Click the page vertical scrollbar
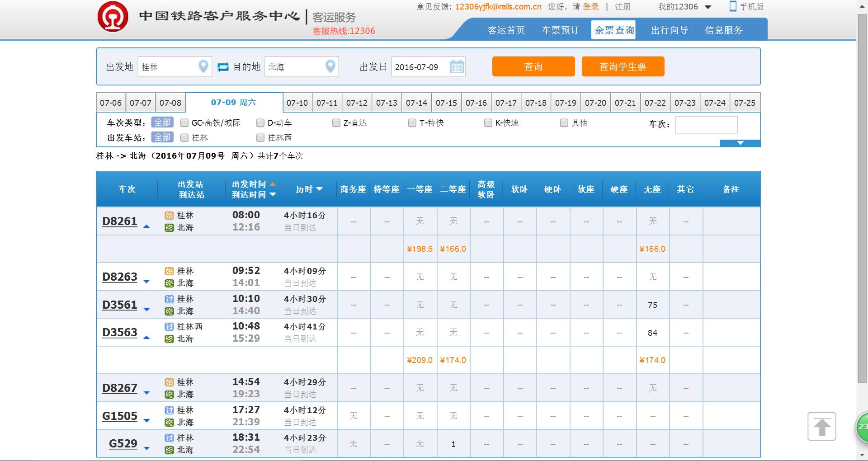868x461 pixels. [x=862, y=199]
